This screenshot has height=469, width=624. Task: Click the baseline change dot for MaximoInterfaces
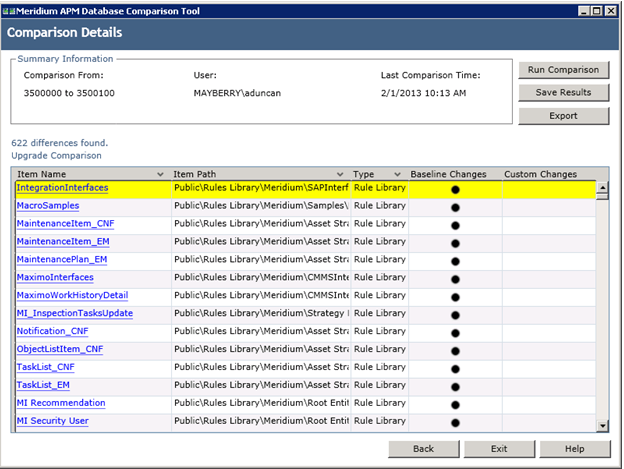click(x=455, y=279)
